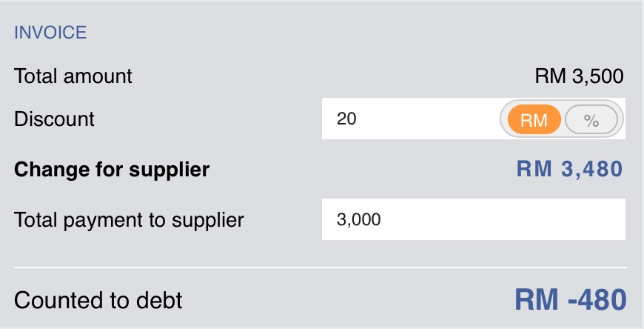Viewport: 644px width, 329px height.
Task: Click the 'RM' prefix of RM 3,500
Action: click(x=548, y=76)
